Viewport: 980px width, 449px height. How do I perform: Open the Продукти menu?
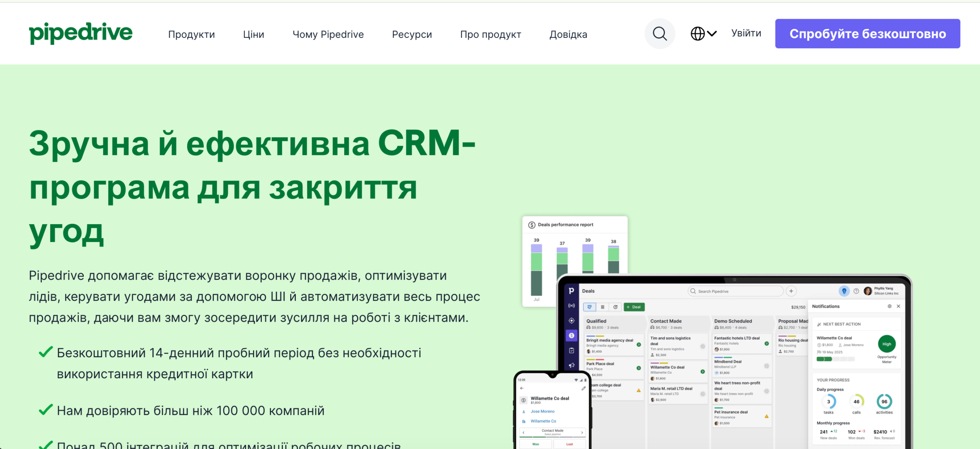[x=191, y=34]
